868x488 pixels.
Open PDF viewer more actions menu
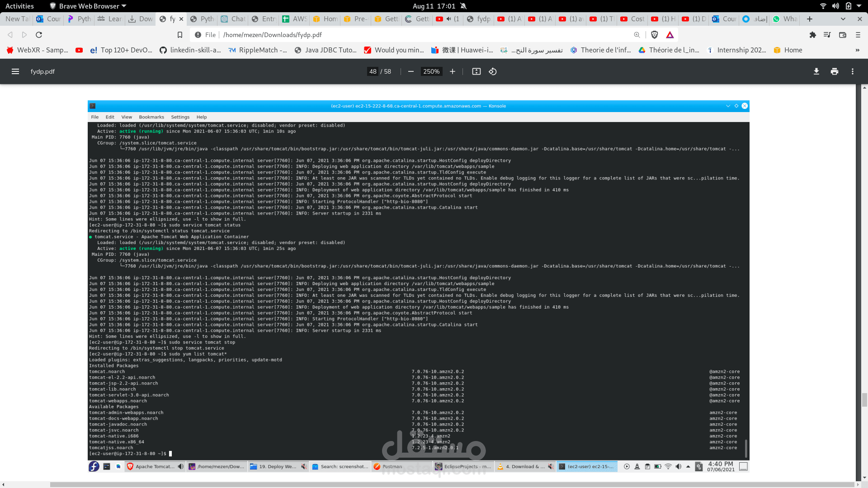pos(852,71)
